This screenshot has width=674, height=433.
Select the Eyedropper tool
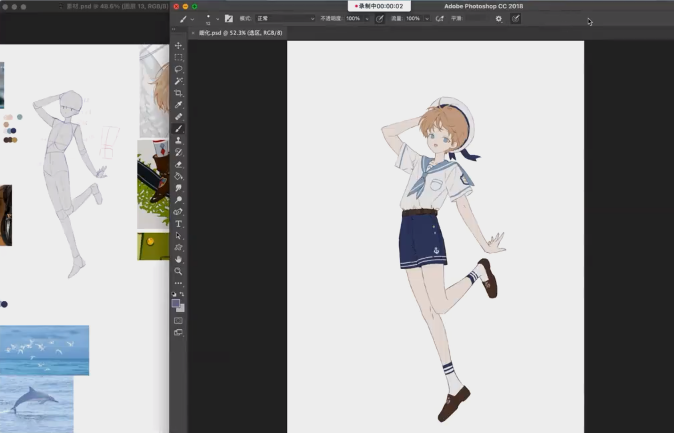click(x=179, y=105)
